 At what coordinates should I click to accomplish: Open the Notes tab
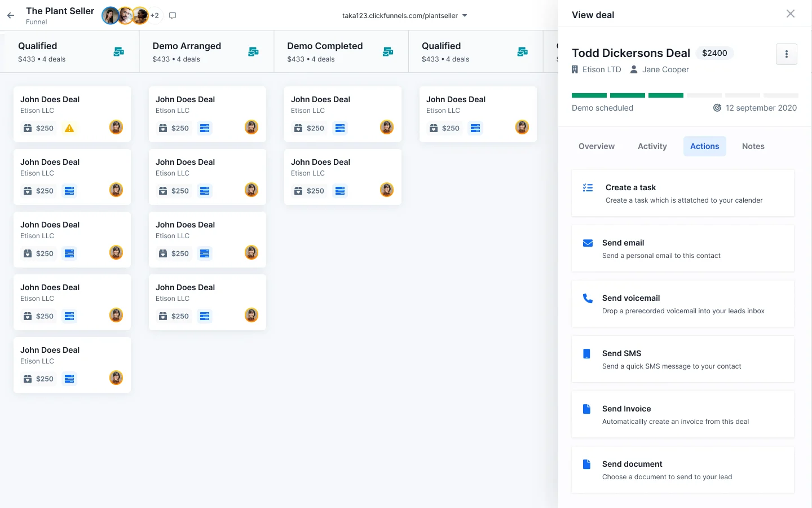pyautogui.click(x=753, y=146)
